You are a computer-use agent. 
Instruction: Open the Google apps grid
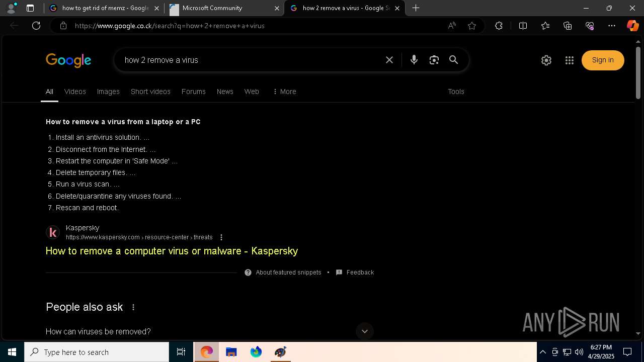click(570, 60)
